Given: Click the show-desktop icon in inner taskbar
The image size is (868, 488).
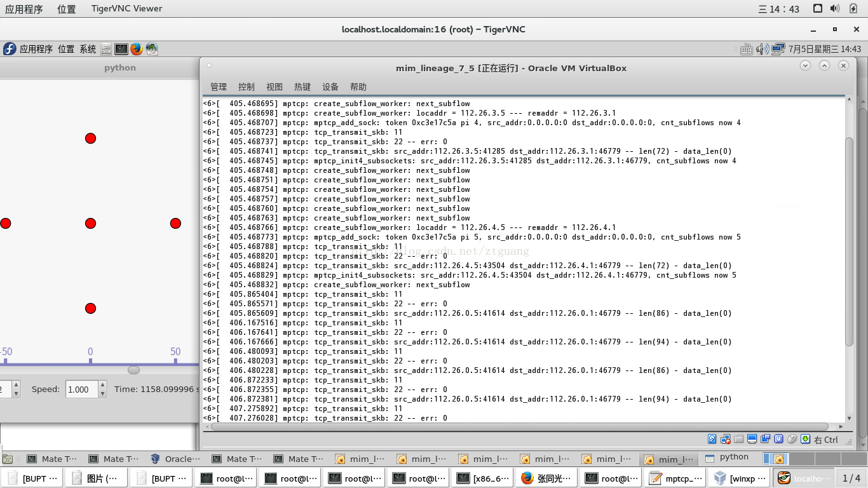Looking at the screenshot, I should coord(8,459).
